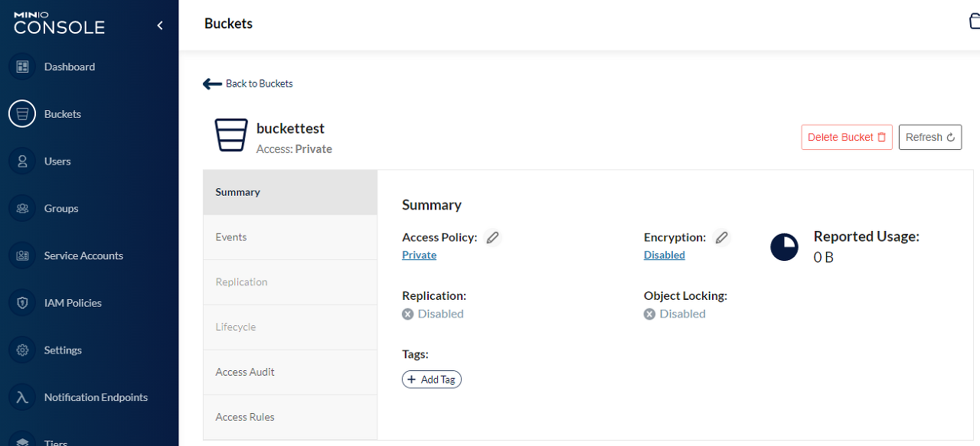Screen dimensions: 980x446
Task: Open the Service Accounts icon in sidebar
Action: (22, 256)
